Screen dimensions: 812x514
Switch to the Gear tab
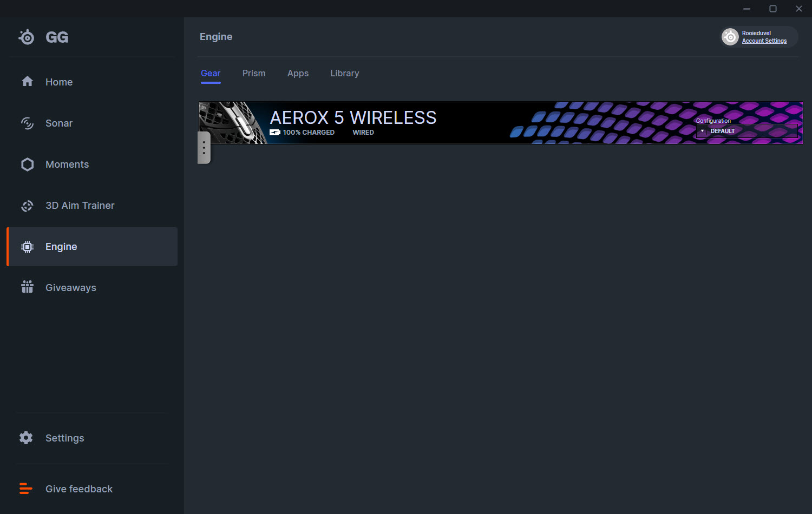tap(211, 74)
